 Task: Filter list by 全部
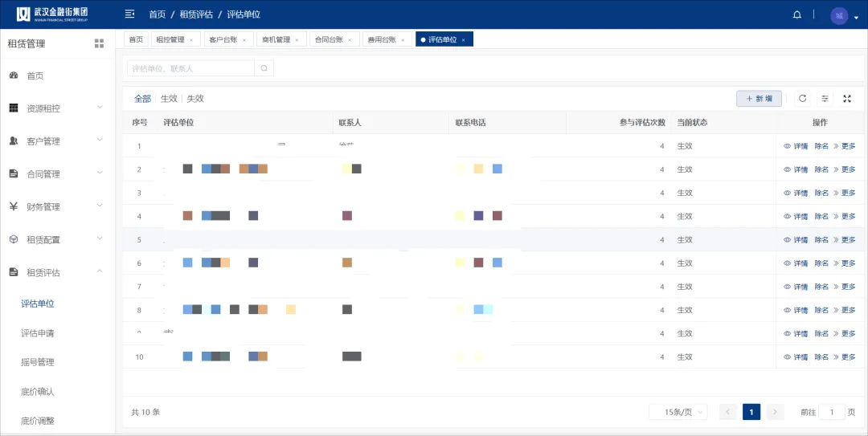142,99
